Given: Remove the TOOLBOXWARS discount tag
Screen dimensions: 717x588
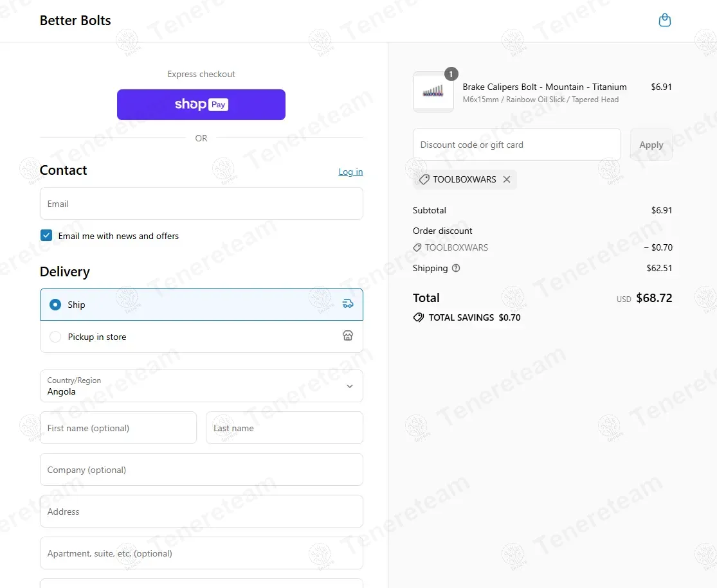Looking at the screenshot, I should (507, 179).
